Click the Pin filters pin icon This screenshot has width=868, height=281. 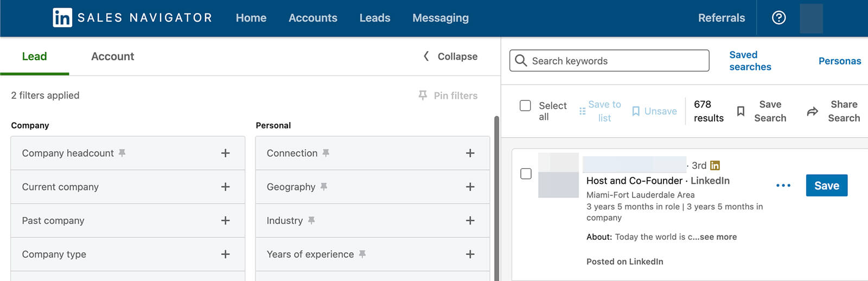pos(423,95)
